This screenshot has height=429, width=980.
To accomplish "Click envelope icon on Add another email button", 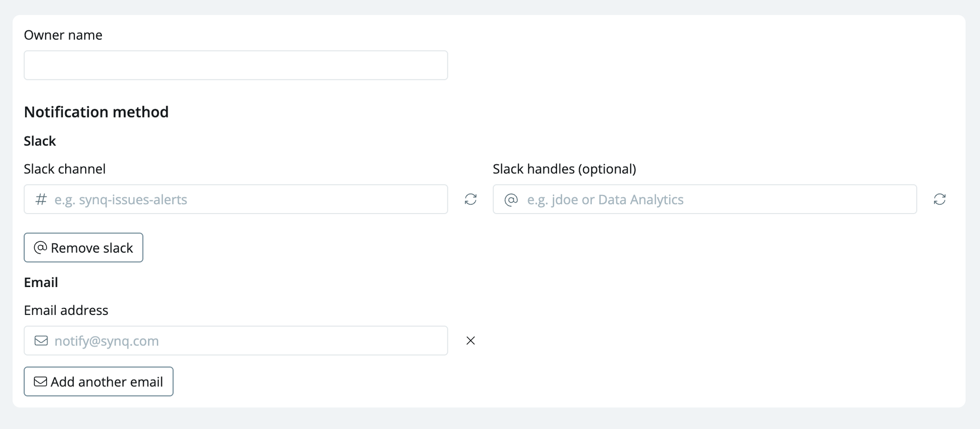I will [40, 381].
